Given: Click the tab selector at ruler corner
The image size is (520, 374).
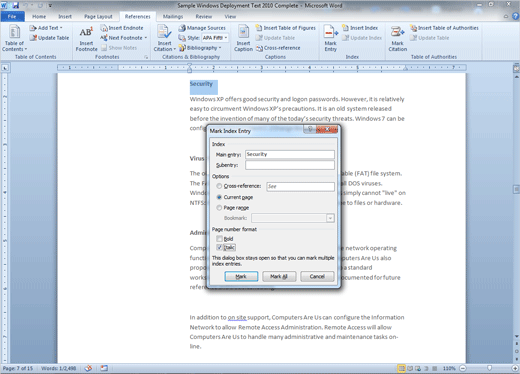Looking at the screenshot, I should tap(5, 68).
